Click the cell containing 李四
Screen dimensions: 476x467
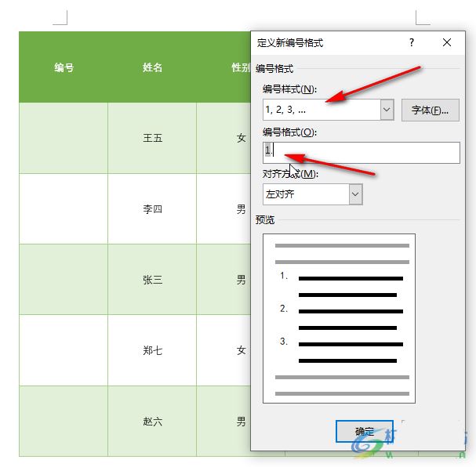tap(153, 209)
